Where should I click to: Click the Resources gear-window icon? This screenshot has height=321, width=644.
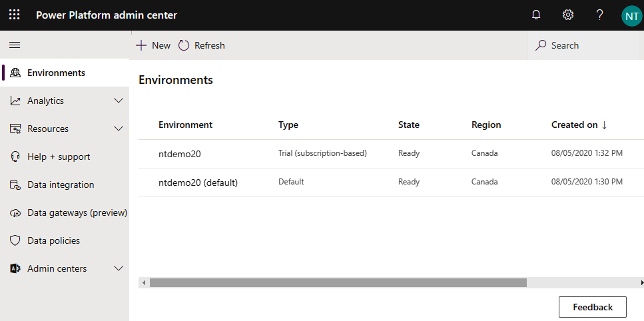point(15,129)
